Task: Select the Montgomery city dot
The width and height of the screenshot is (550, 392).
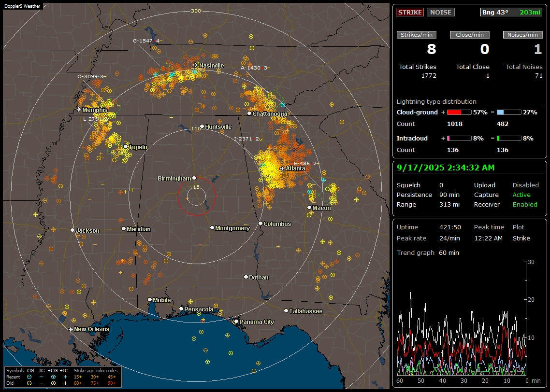Action: 212,228
